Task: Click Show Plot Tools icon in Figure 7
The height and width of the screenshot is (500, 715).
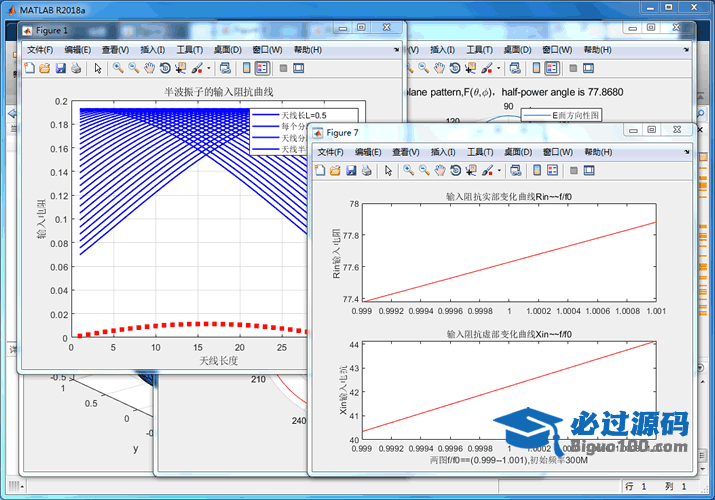Action: pos(589,170)
